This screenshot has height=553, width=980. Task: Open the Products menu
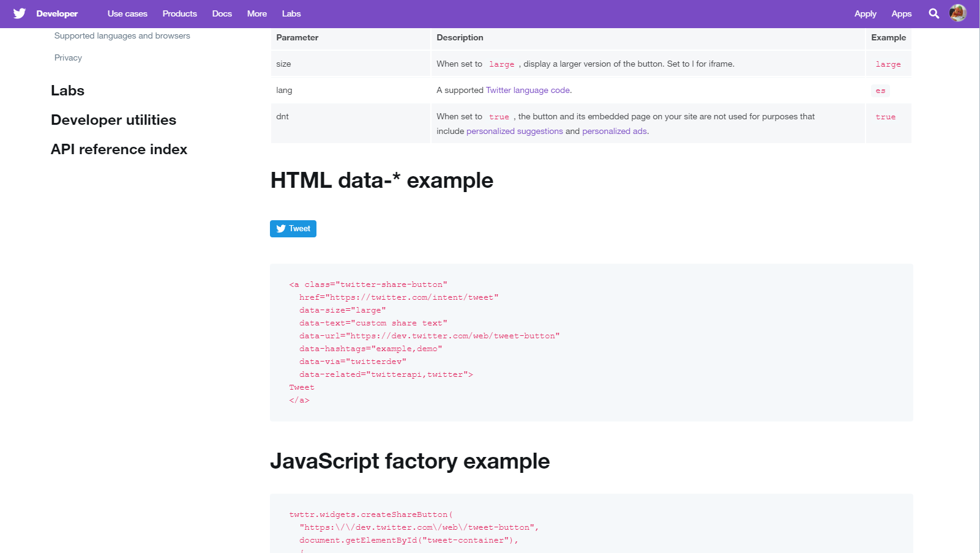click(x=180, y=13)
